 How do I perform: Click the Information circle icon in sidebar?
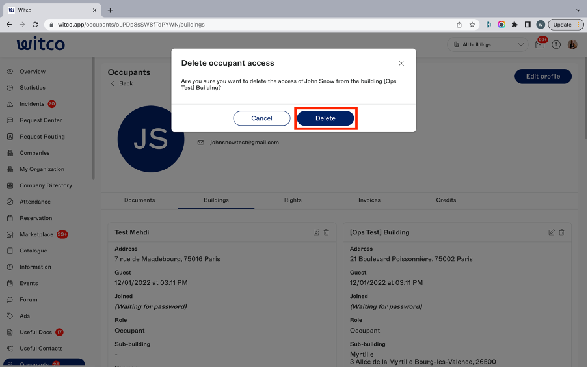click(10, 267)
